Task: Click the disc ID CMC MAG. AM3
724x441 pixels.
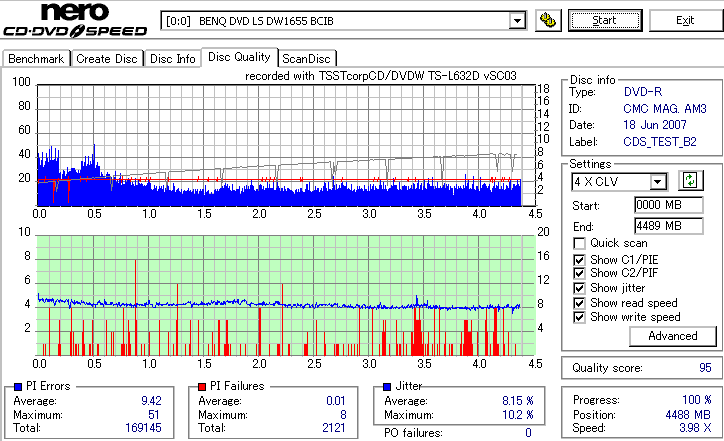Action: (664, 109)
